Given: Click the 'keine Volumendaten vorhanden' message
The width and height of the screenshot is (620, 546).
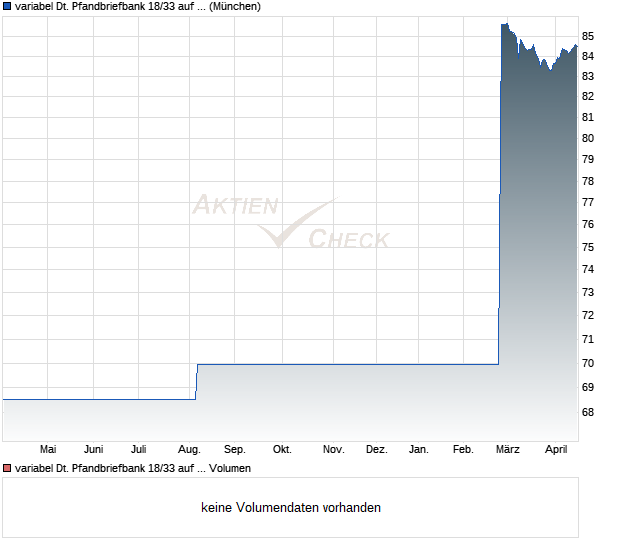Looking at the screenshot, I should [291, 507].
